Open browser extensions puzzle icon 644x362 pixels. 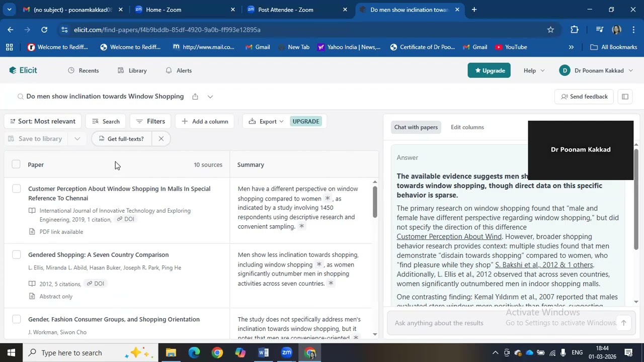pos(575,30)
